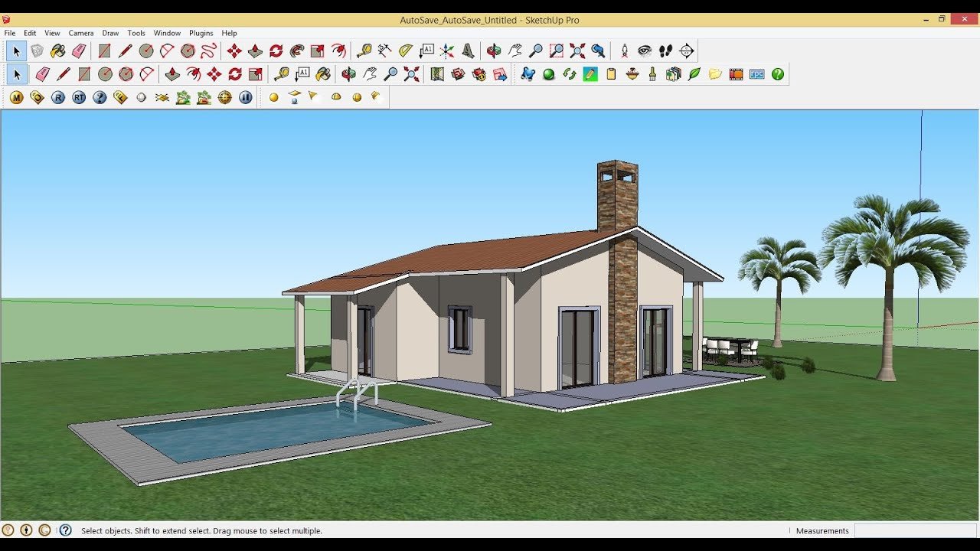Go to the Previous camera view

point(598,51)
